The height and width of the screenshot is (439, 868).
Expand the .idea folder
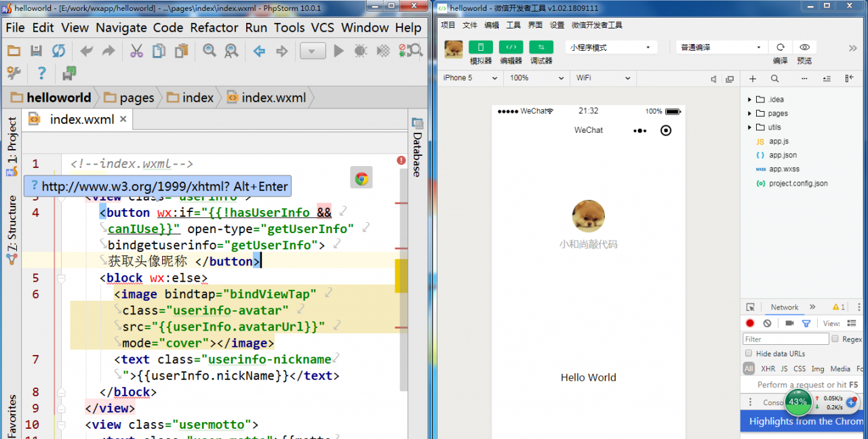(749, 100)
